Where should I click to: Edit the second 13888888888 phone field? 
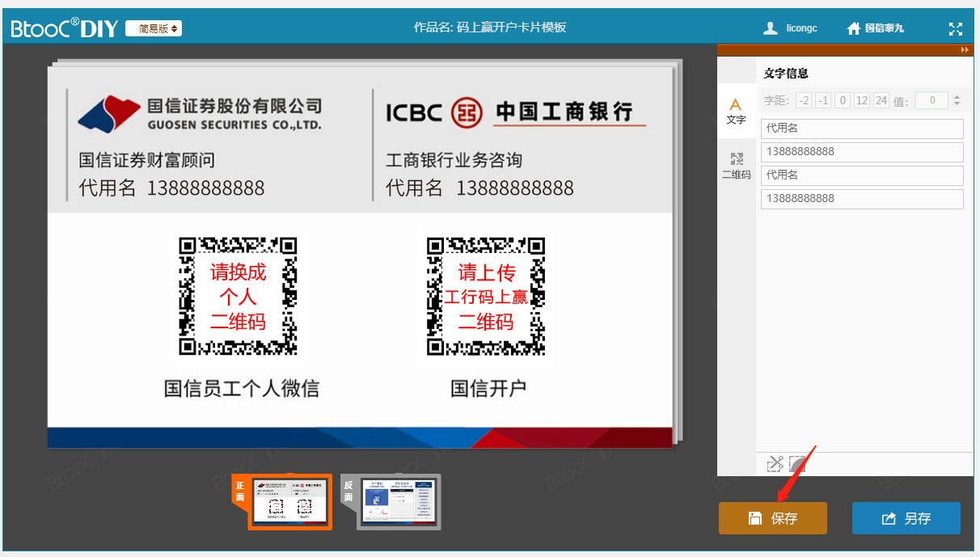(x=862, y=199)
